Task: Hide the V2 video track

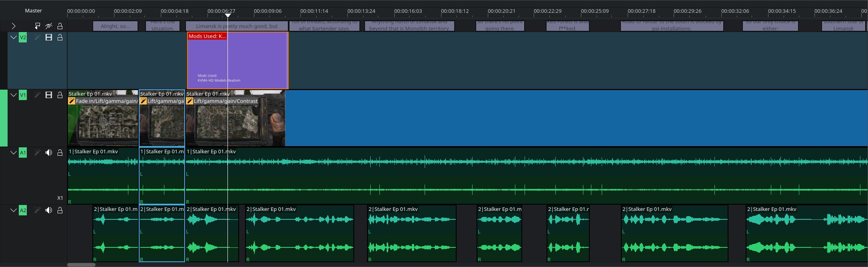Action: (49, 38)
